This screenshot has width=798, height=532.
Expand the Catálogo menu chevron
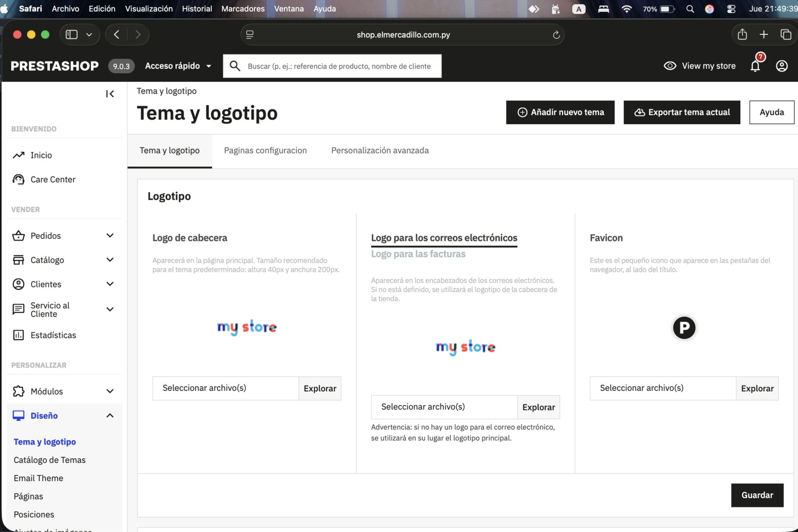(x=110, y=260)
